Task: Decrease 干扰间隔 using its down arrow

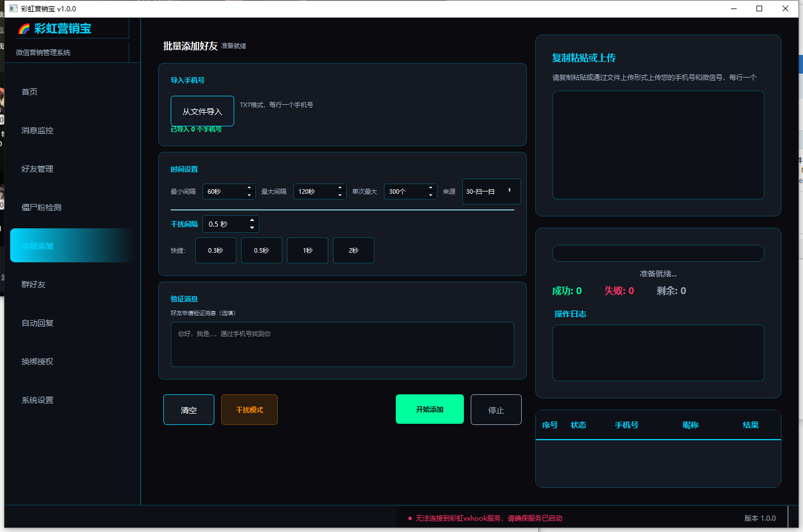Action: click(x=252, y=228)
